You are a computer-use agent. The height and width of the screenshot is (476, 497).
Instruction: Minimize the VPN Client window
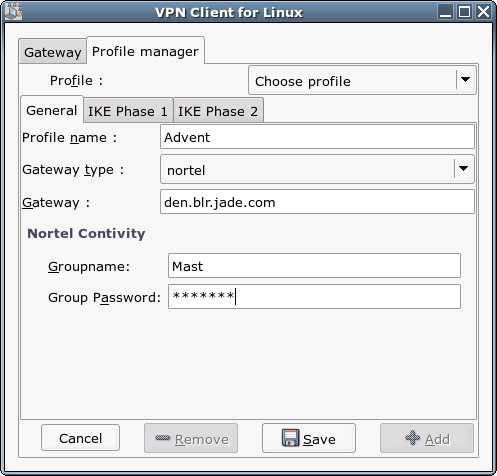coord(445,12)
